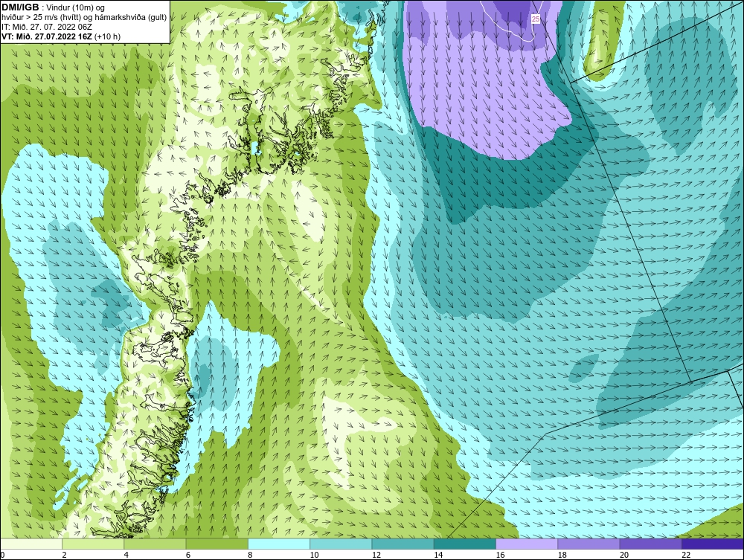Click the legend tick label '16'
This screenshot has width=744, height=560.
click(500, 555)
